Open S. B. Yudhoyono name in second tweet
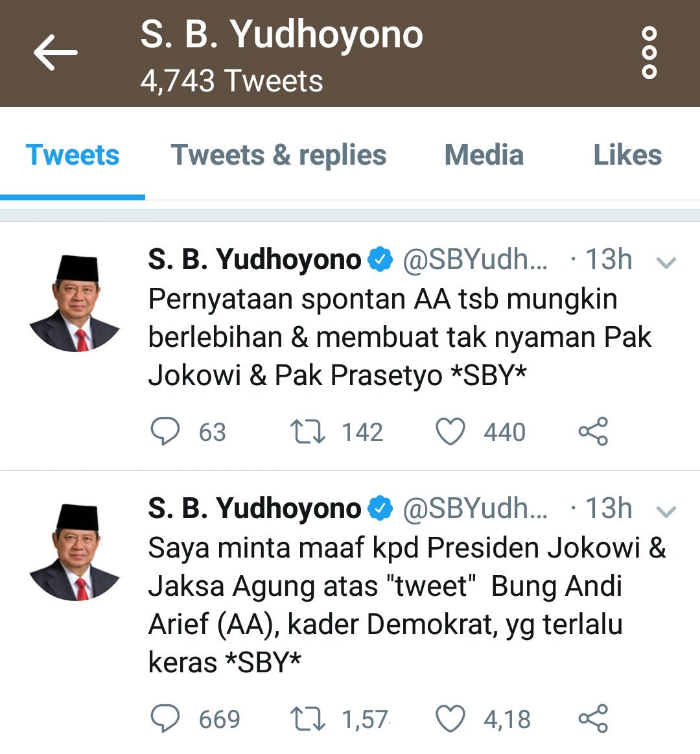 point(254,508)
